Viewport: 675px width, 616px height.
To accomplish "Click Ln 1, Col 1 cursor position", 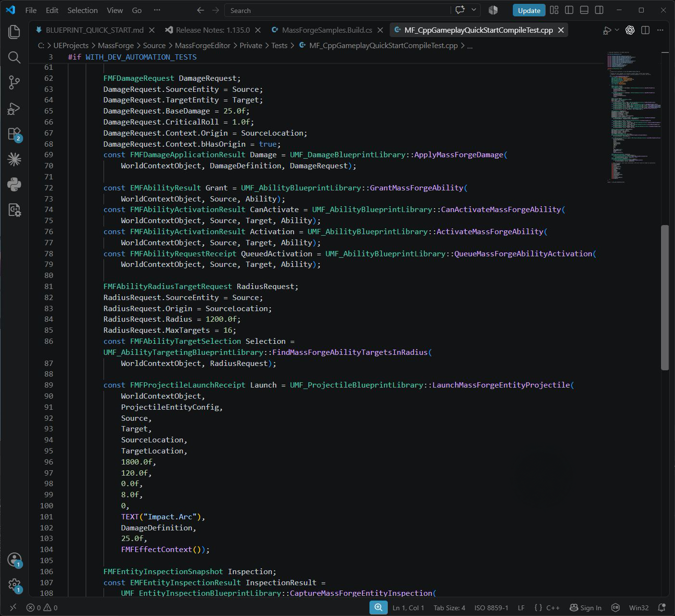I will click(408, 607).
